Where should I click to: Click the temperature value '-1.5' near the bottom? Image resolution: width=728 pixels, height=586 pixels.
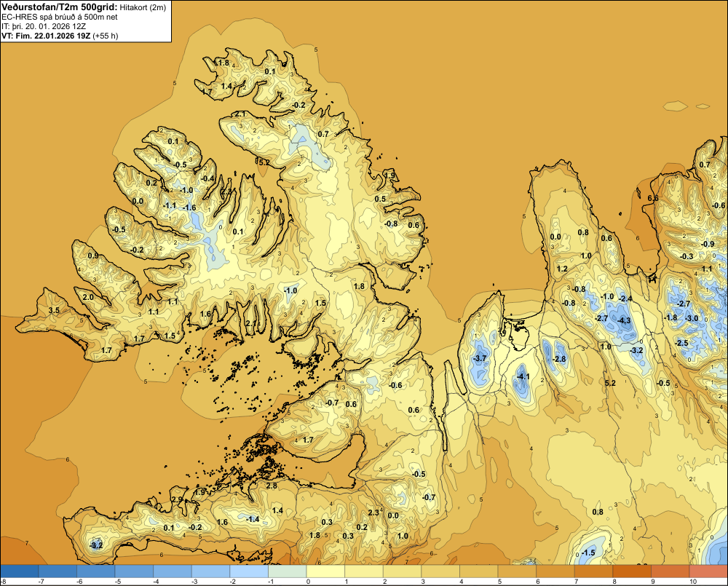[588, 553]
